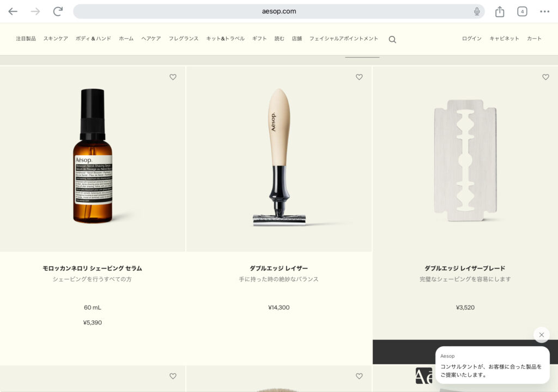Click the シェービングを行うすべての方 description
This screenshot has height=392, width=558.
(x=92, y=279)
